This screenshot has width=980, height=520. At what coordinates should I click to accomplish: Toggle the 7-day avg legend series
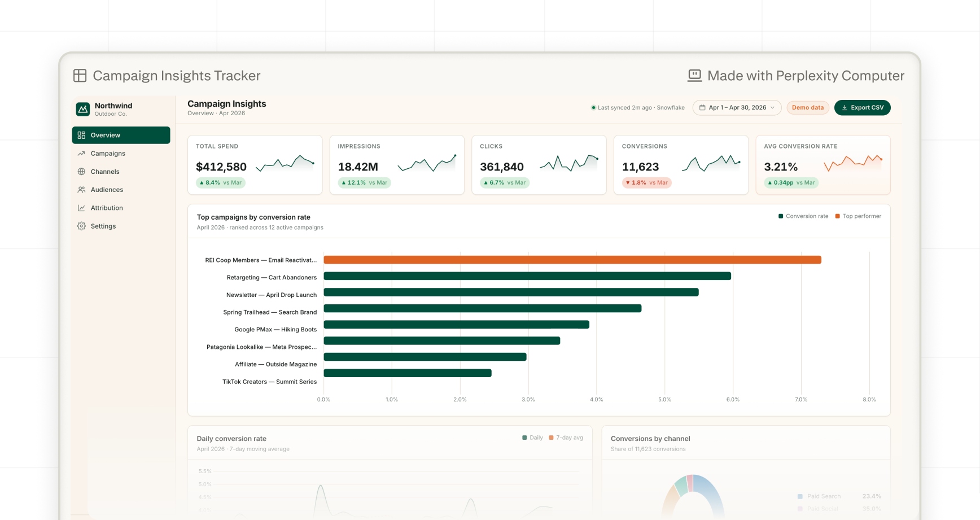566,438
